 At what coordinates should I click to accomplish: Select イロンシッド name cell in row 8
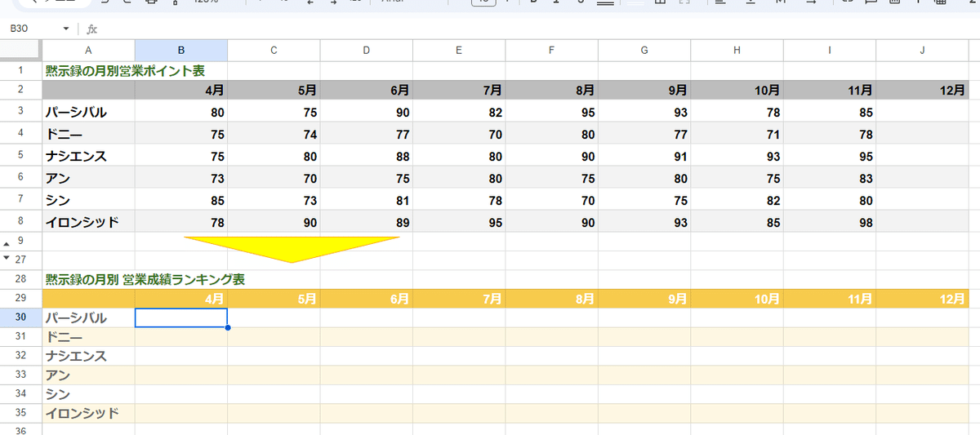(88, 222)
